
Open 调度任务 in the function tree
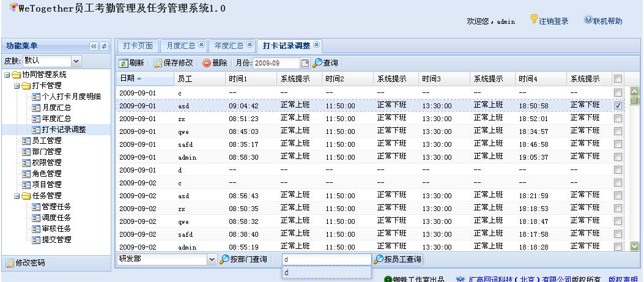57,218
